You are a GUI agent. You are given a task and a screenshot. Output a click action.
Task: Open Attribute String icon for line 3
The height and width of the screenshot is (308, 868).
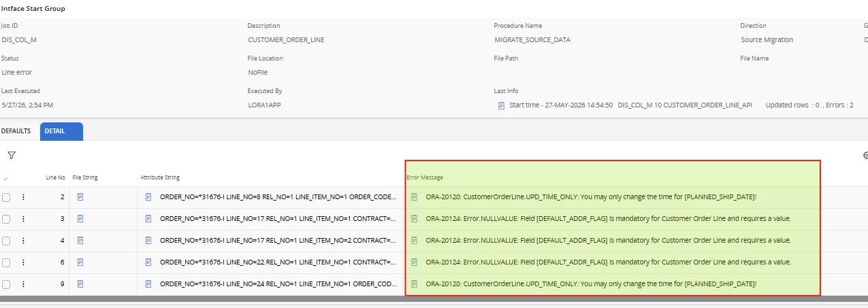coord(149,219)
